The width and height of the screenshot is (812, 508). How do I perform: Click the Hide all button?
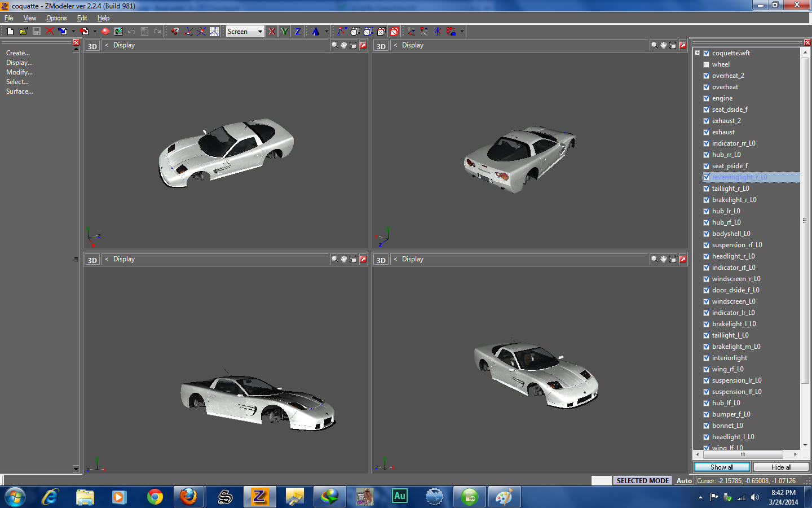coord(780,467)
